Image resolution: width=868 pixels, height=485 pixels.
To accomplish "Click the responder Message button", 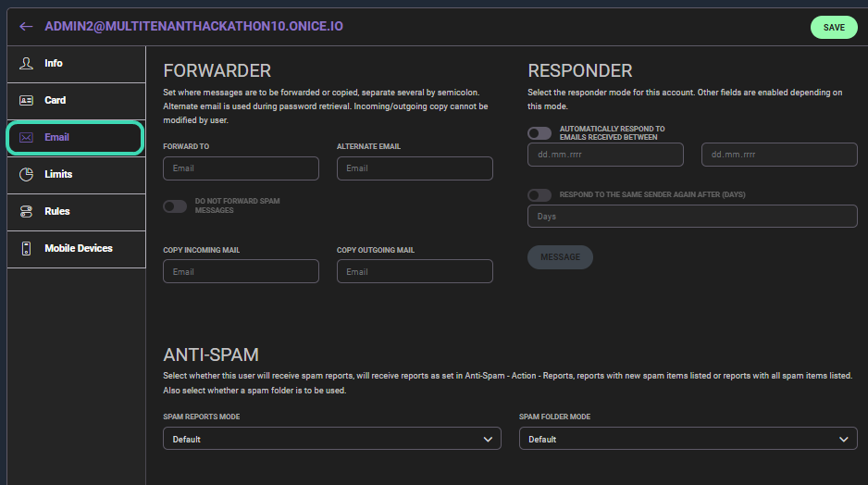I will [560, 257].
